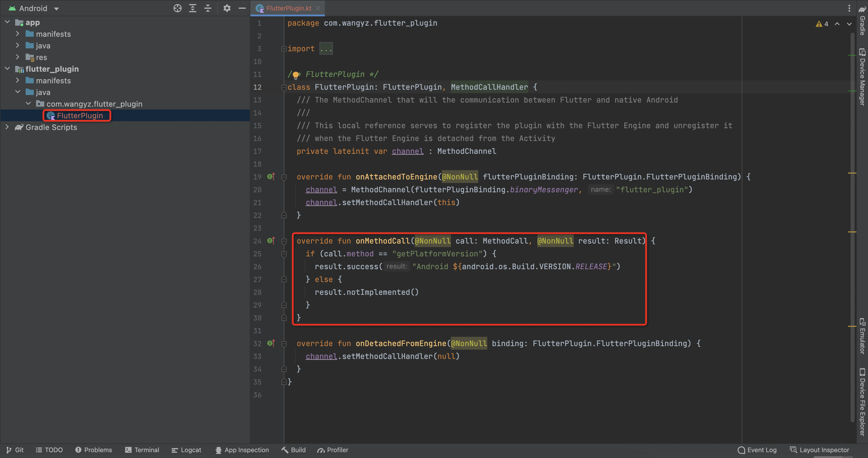Open project panel settings gear
The image size is (868, 458).
[x=227, y=8]
